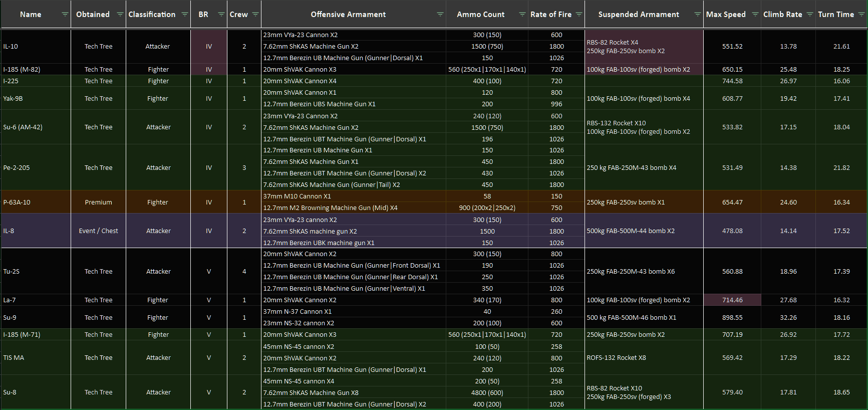Open the Name column filter icon

pyautogui.click(x=65, y=15)
